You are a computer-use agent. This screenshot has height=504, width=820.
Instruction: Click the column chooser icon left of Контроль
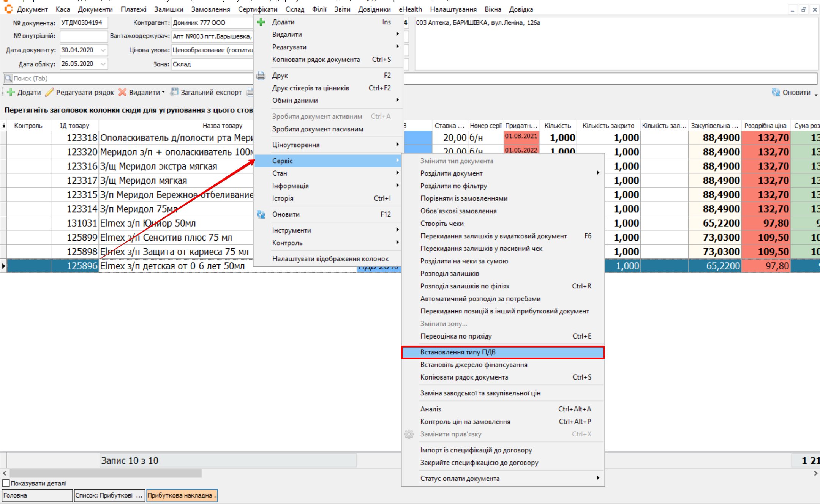(3, 126)
